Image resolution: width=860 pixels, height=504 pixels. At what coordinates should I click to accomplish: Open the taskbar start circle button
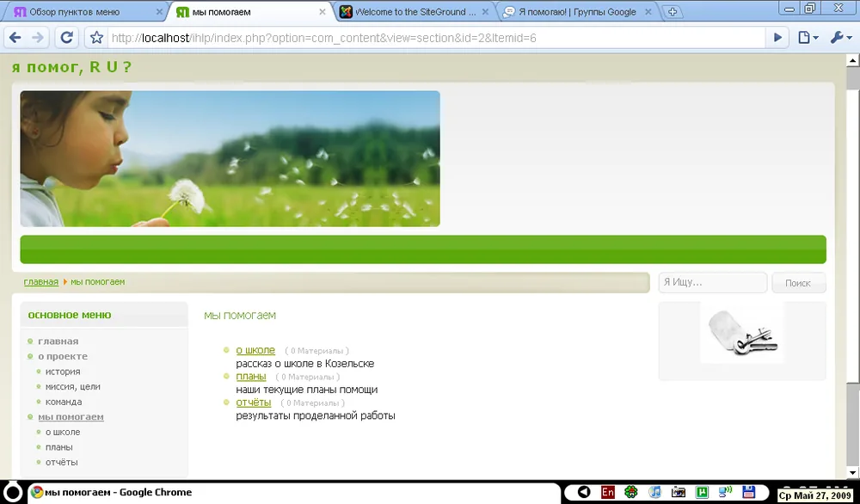12,492
